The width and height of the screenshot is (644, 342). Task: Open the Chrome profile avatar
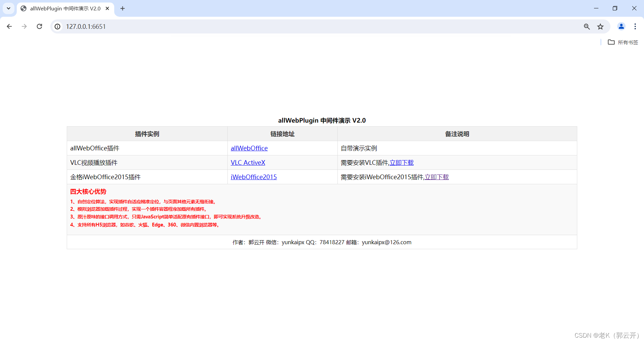(621, 26)
